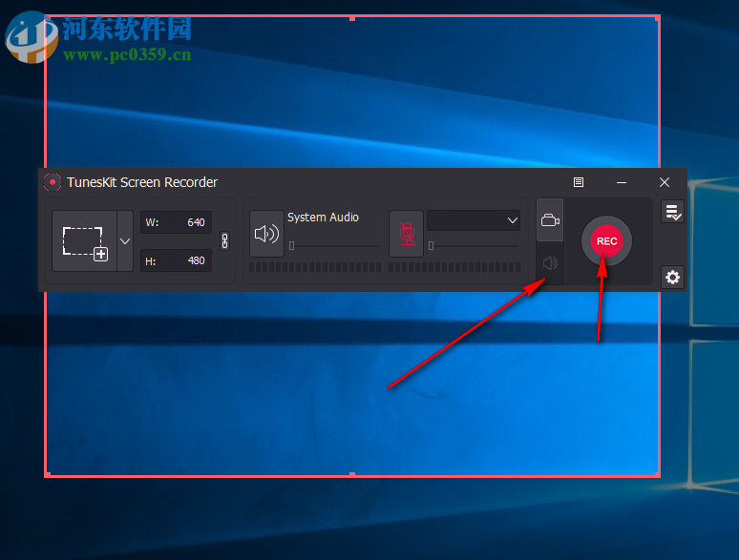Click the "TunesKit Screen Recorder" title text
Screen dimensions: 739x560
point(142,182)
